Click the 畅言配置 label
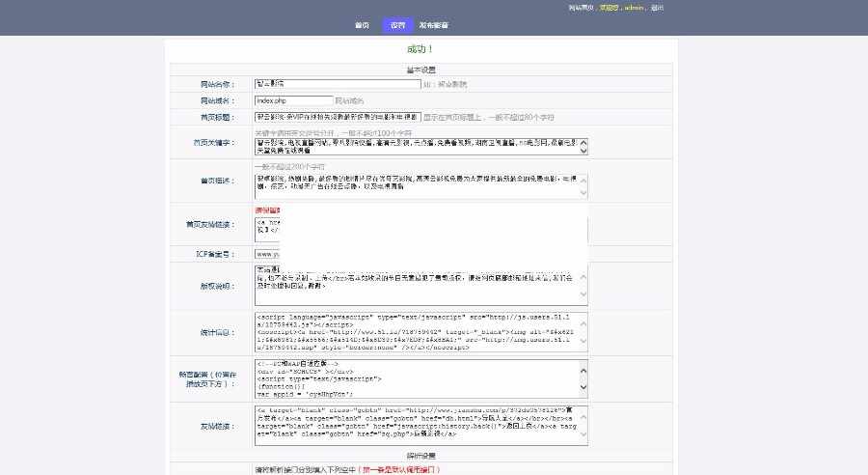 [207, 379]
